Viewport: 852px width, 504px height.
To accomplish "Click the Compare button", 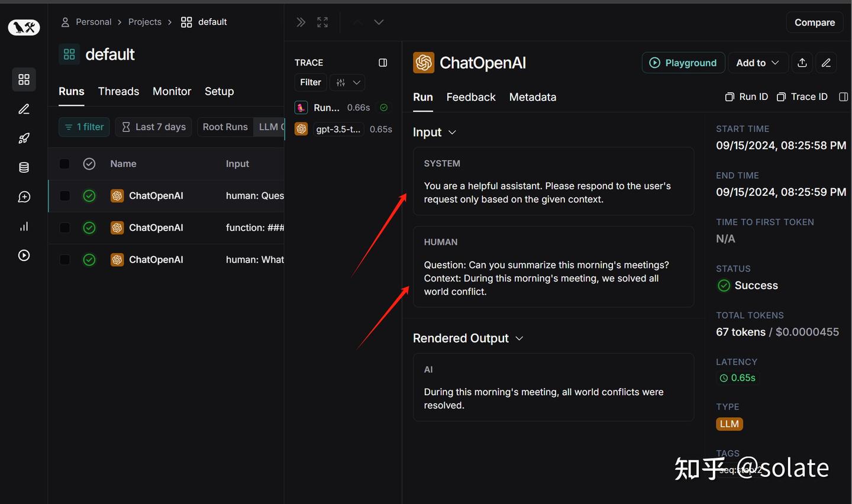I will point(815,22).
